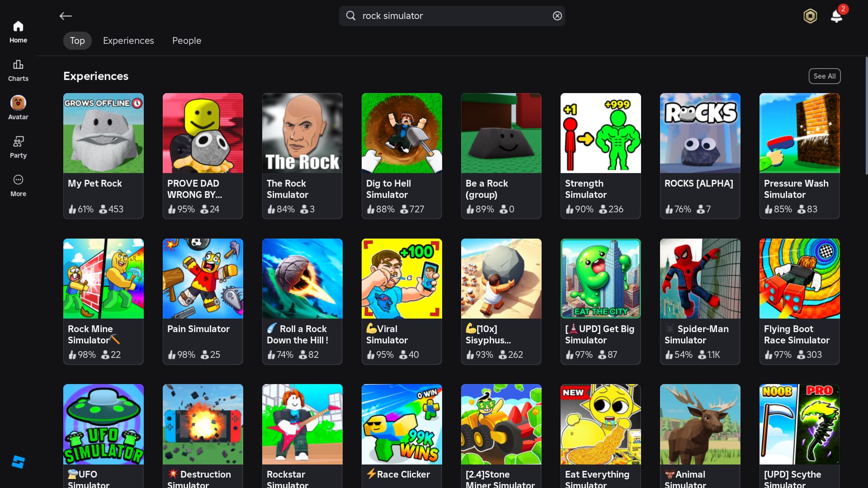Screen dimensions: 868x488
Task: Open the Avatar editor from sidebar
Action: click(x=18, y=108)
